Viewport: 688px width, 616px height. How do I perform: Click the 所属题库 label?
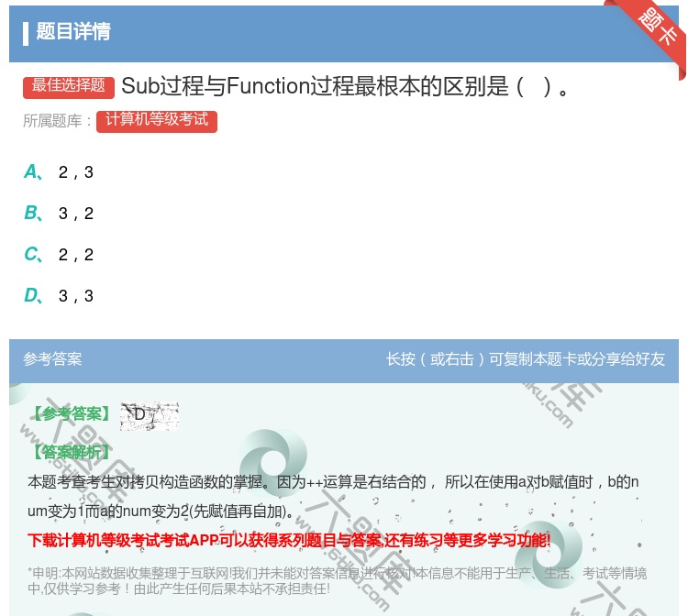click(57, 121)
